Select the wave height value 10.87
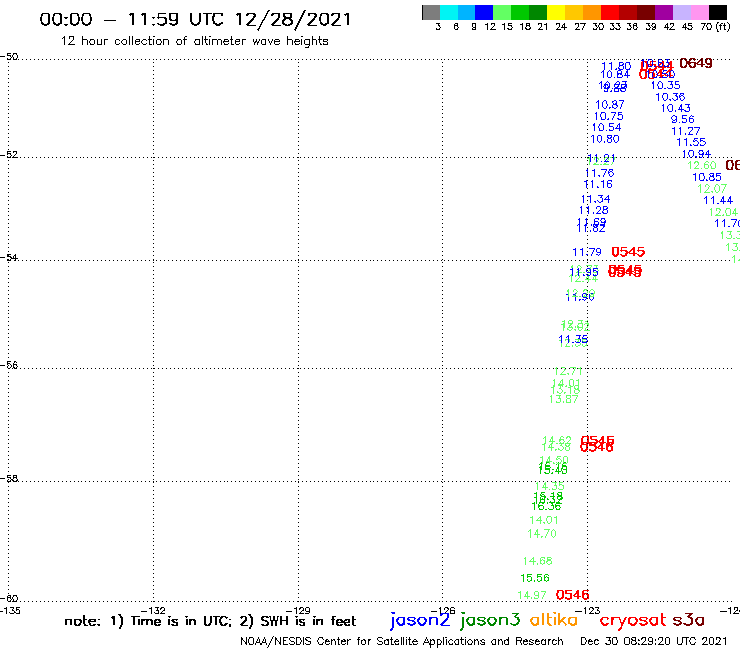Viewport: 740px width, 650px height. (x=610, y=105)
